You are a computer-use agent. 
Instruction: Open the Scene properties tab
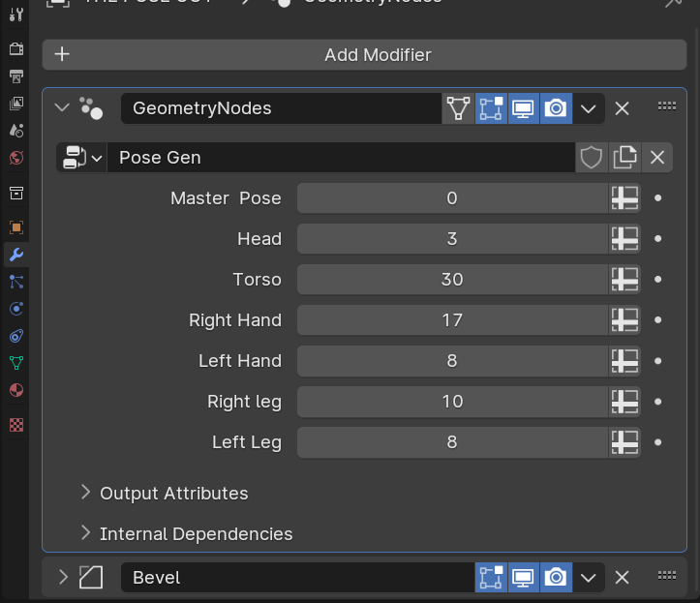[16, 131]
